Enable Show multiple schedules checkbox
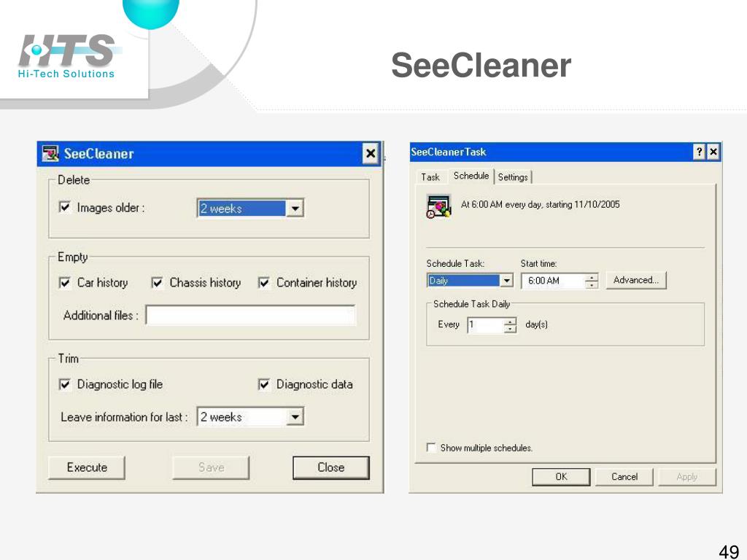 click(x=431, y=448)
